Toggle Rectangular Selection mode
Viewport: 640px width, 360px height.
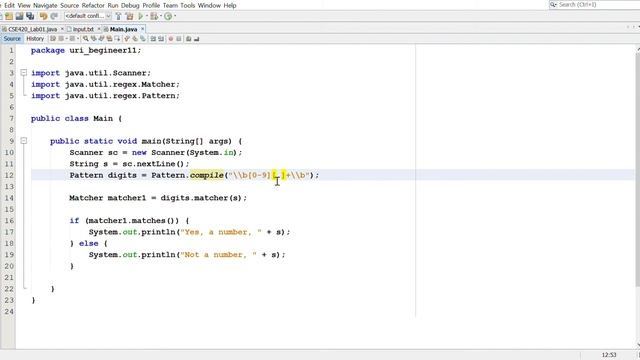[117, 39]
